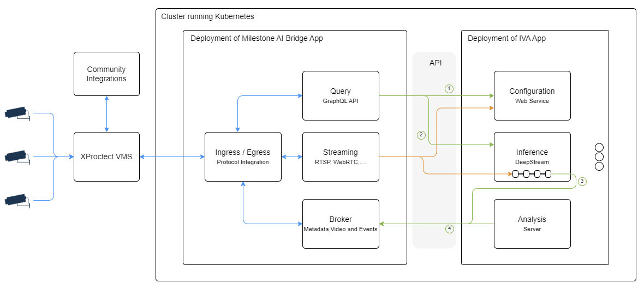644x289 pixels.
Task: Click the Query GraphQL API box
Action: tap(341, 95)
